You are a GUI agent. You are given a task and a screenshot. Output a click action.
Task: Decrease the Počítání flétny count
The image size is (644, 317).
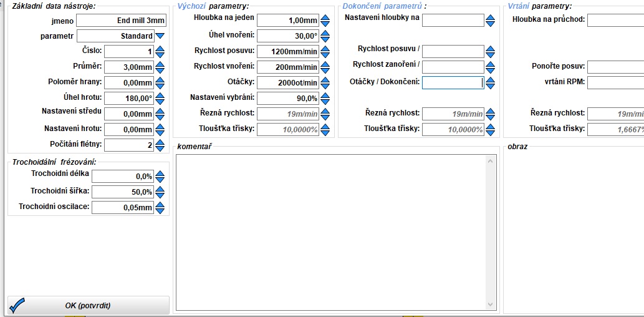pyautogui.click(x=160, y=148)
